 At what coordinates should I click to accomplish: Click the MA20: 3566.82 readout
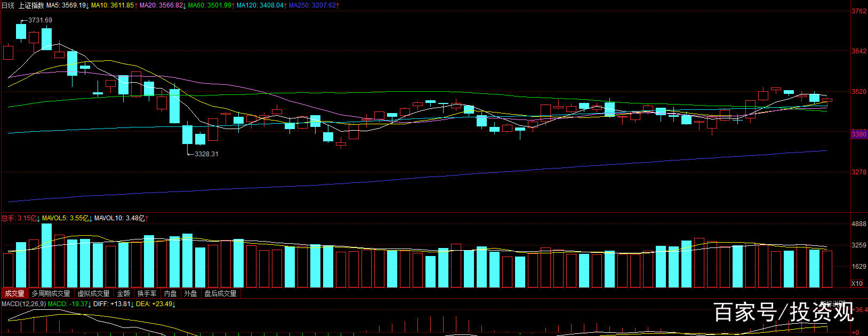point(161,5)
